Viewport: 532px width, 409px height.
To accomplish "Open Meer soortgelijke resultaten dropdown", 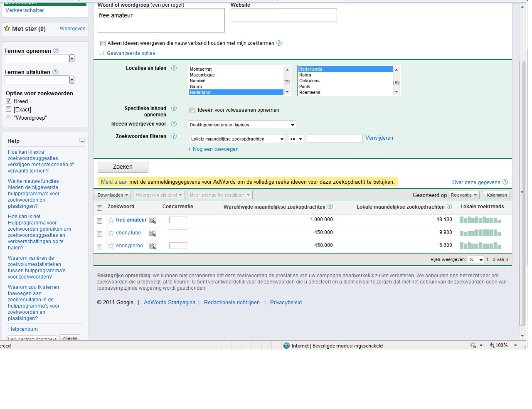I will pos(219,195).
